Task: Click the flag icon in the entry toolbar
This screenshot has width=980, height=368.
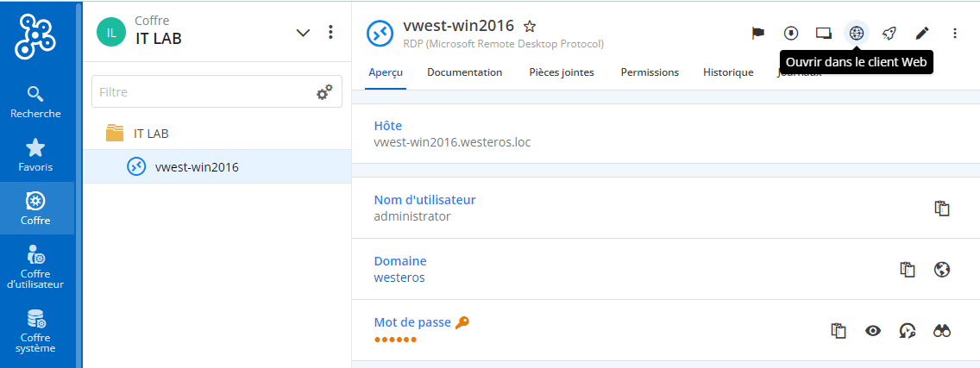Action: (758, 33)
